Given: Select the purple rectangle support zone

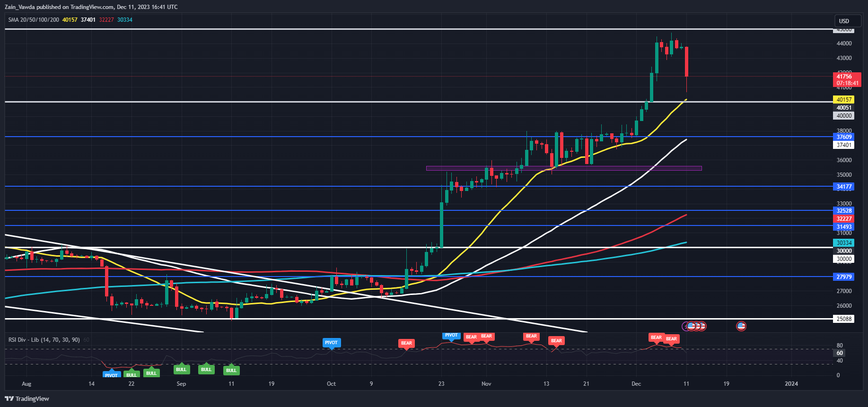Looking at the screenshot, I should click(564, 168).
